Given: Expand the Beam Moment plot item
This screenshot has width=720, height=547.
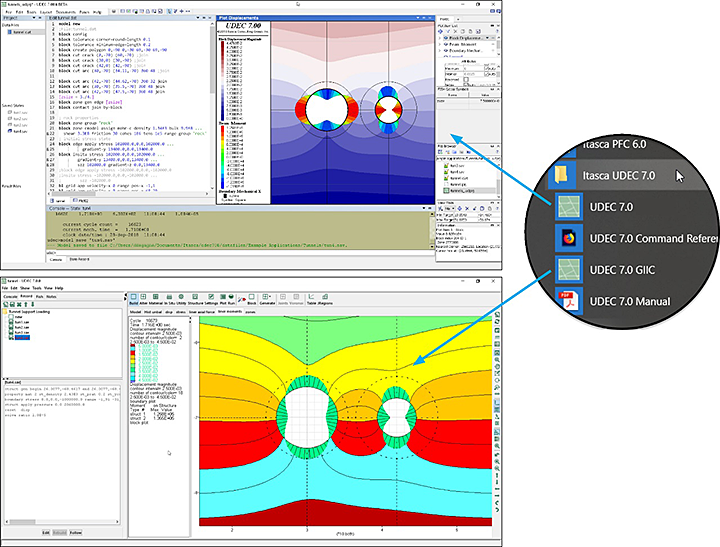Looking at the screenshot, I should click(x=440, y=45).
